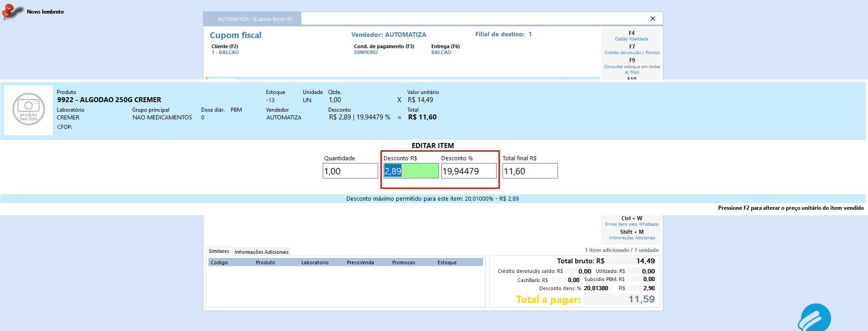Viewport: 868px width, 331px height.
Task: Click the 1 item adicionado / 1 unidade text
Action: click(621, 250)
